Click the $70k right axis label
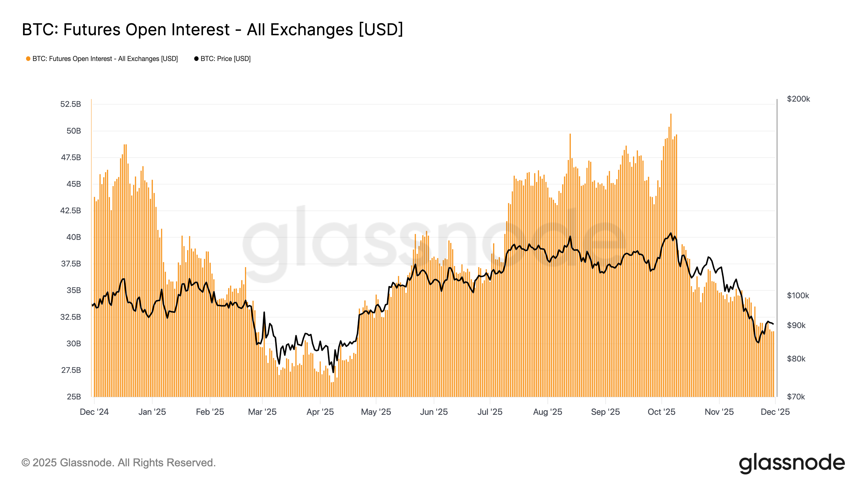Viewport: 868px width, 488px height. (796, 397)
